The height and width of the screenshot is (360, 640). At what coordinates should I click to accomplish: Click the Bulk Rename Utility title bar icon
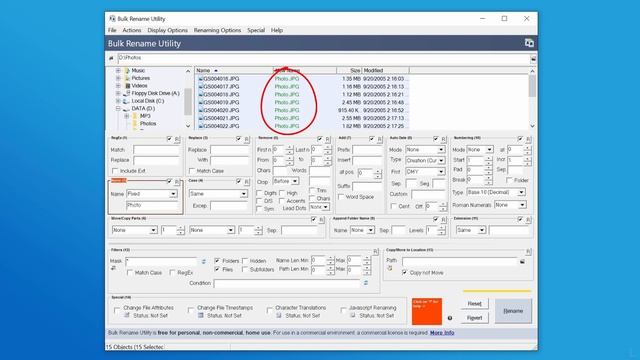pyautogui.click(x=112, y=18)
